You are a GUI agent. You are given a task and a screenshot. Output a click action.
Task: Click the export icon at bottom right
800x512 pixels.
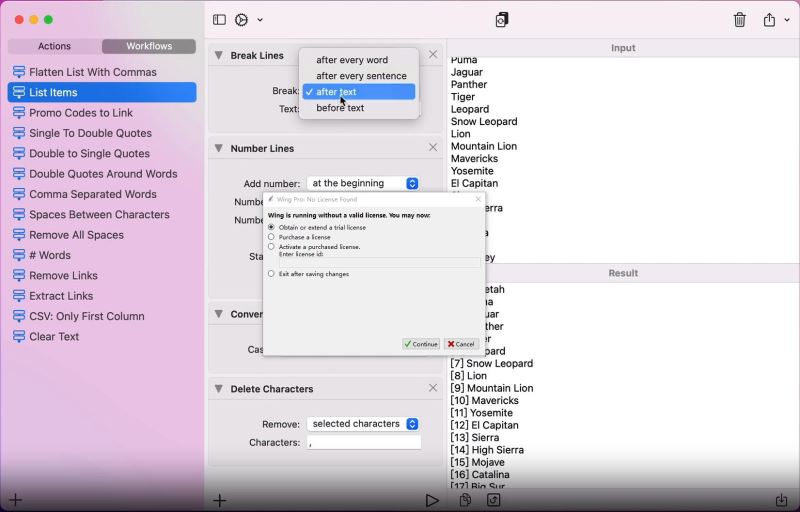pyautogui.click(x=781, y=500)
